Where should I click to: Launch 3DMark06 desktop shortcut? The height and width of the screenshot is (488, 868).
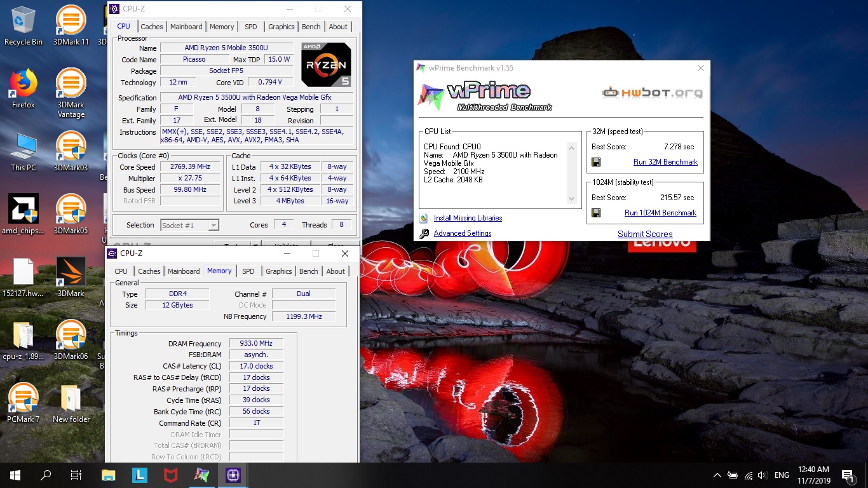coord(71,340)
